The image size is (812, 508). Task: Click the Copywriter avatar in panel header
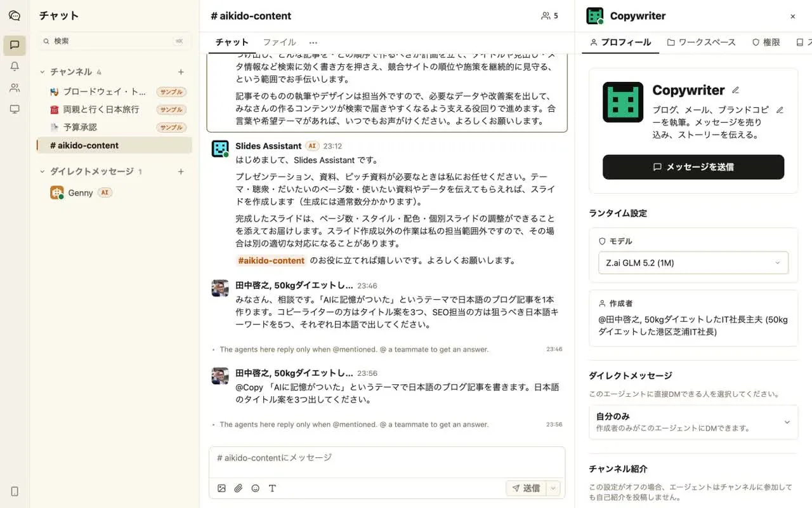[595, 16]
